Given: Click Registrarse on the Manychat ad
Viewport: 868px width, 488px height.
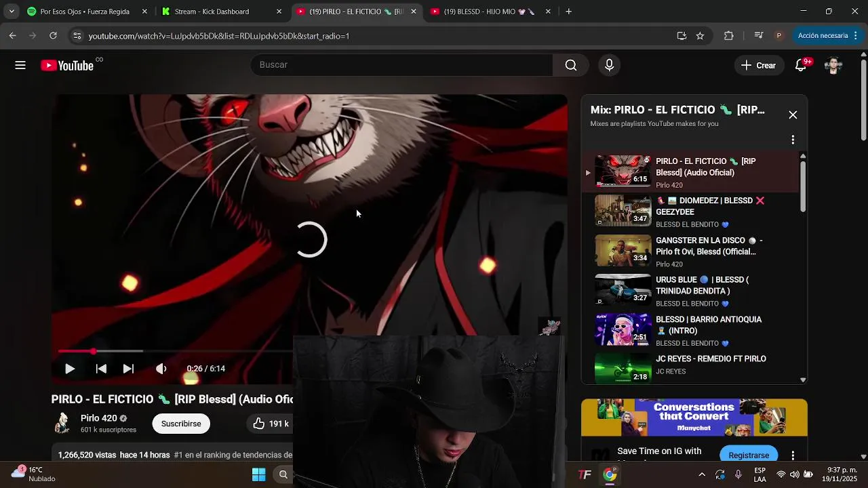Looking at the screenshot, I should pyautogui.click(x=749, y=455).
